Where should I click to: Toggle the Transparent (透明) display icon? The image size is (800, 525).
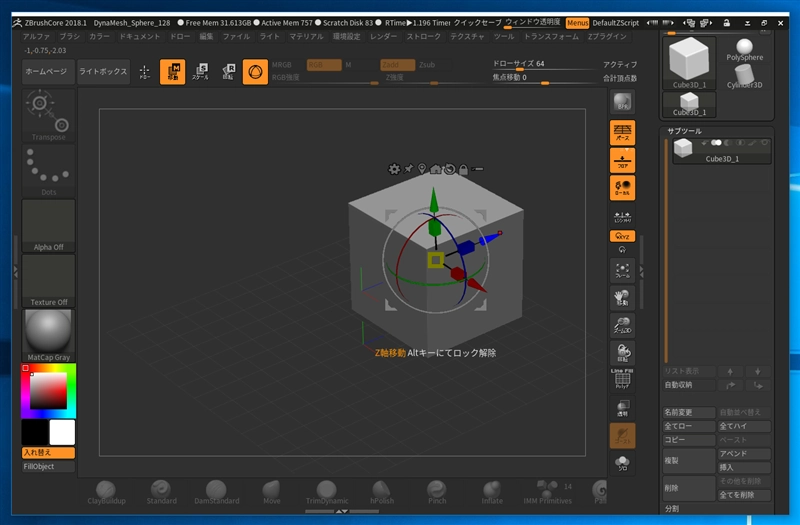pyautogui.click(x=622, y=408)
